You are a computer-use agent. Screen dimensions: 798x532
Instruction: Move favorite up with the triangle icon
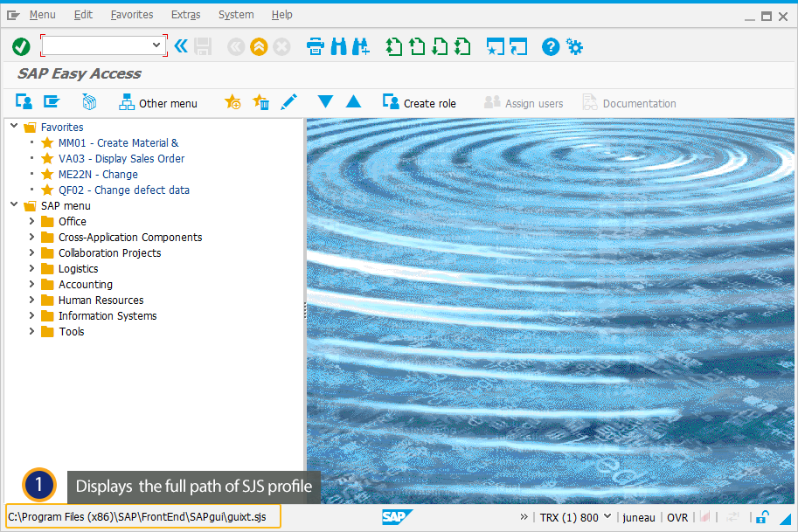point(353,101)
